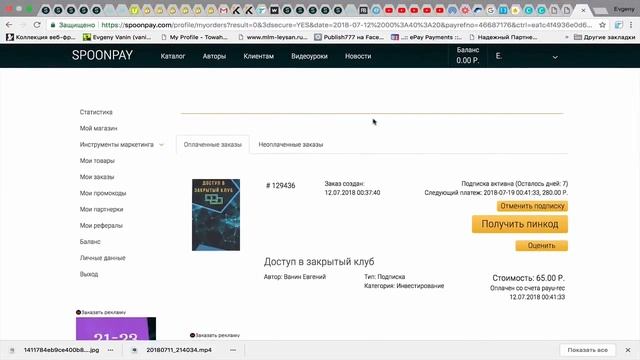The width and height of the screenshot is (640, 360).
Task: Open Мои товары in the sidebar
Action: (97, 161)
